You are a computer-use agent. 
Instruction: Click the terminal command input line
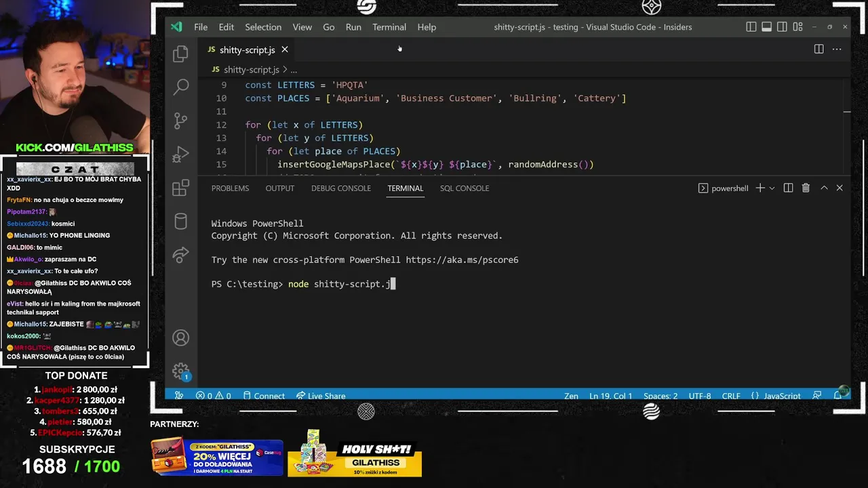coord(303,284)
